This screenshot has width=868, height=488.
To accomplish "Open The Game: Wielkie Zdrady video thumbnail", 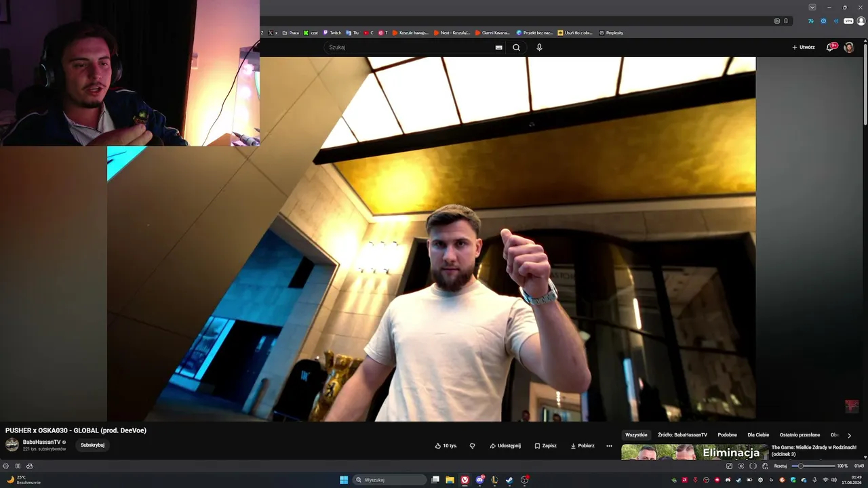I will [x=694, y=452].
